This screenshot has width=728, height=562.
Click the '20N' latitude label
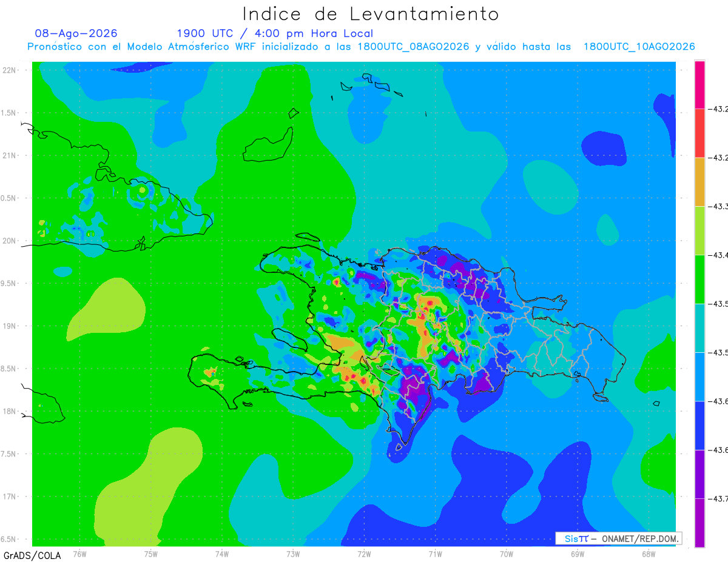pos(10,241)
